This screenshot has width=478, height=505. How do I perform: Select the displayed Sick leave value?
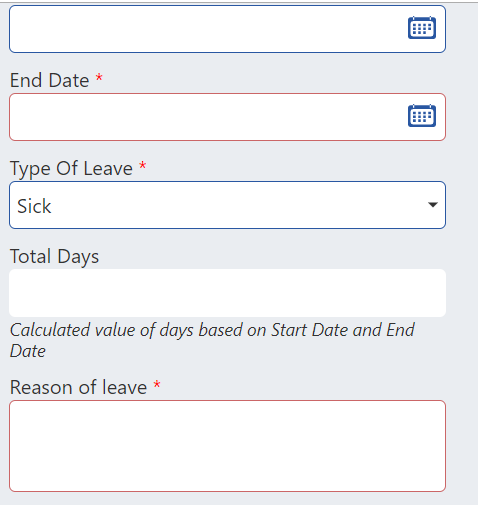tap(34, 206)
